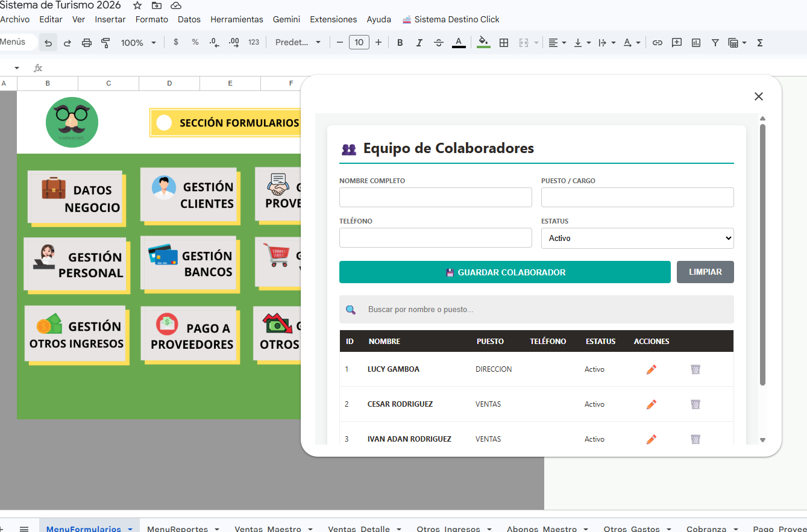Open text rotation dropdown
Image resolution: width=807 pixels, height=532 pixels.
632,43
